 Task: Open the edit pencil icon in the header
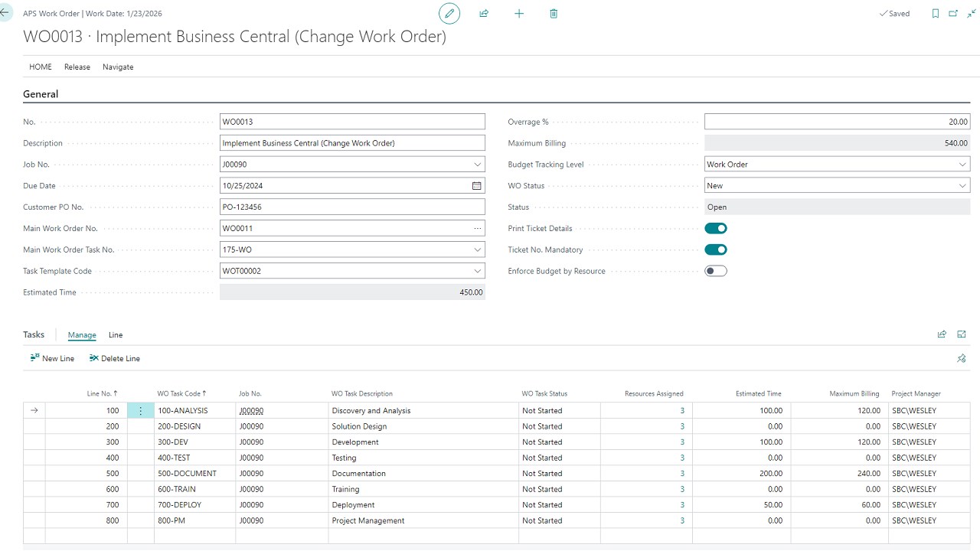click(449, 13)
